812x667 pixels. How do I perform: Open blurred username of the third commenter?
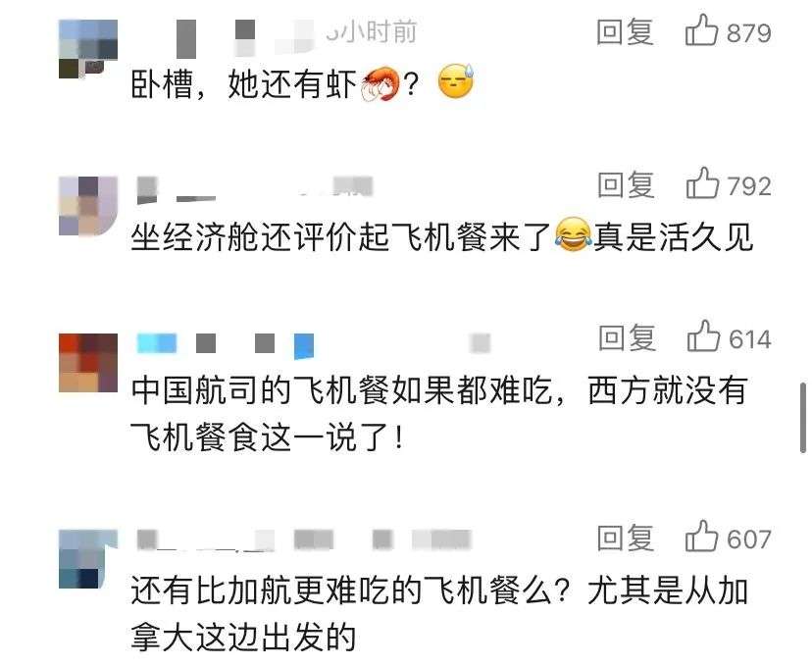click(226, 344)
